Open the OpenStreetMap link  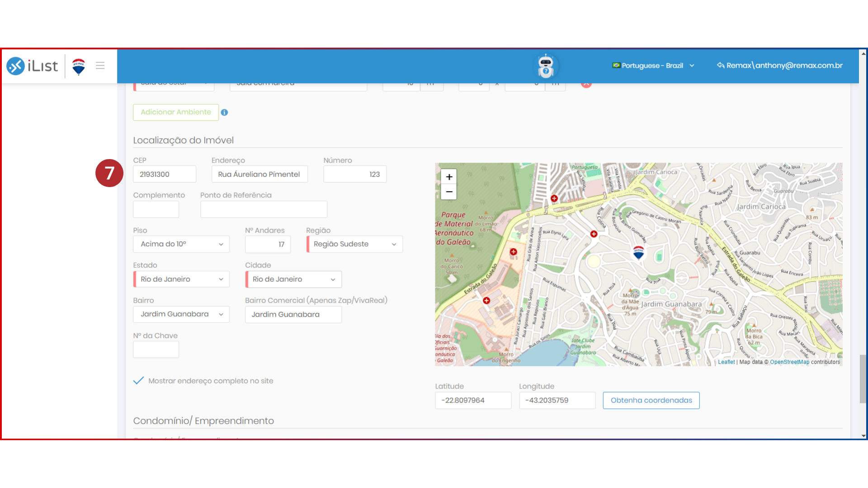point(789,362)
